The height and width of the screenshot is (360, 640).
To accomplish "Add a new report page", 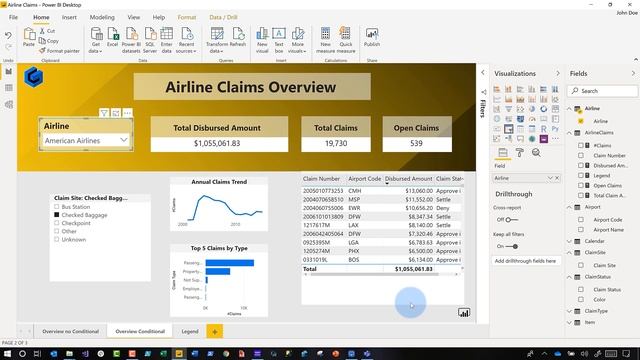I will pos(215,331).
